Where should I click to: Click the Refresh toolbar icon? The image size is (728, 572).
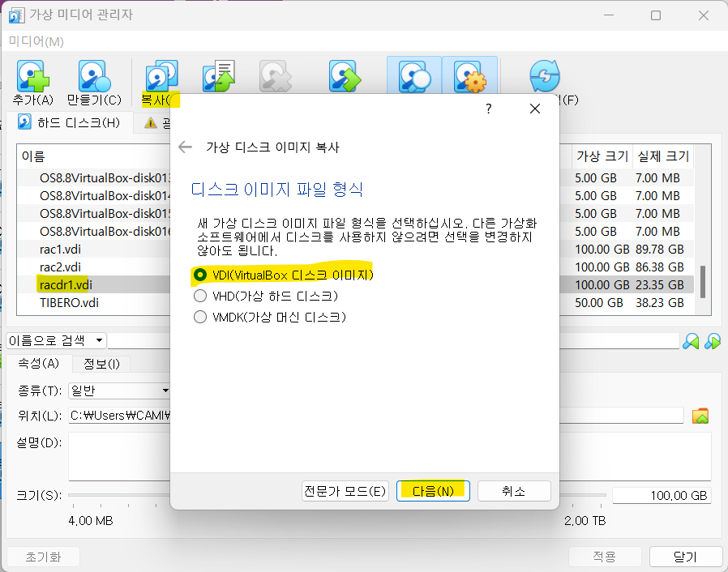click(x=545, y=75)
